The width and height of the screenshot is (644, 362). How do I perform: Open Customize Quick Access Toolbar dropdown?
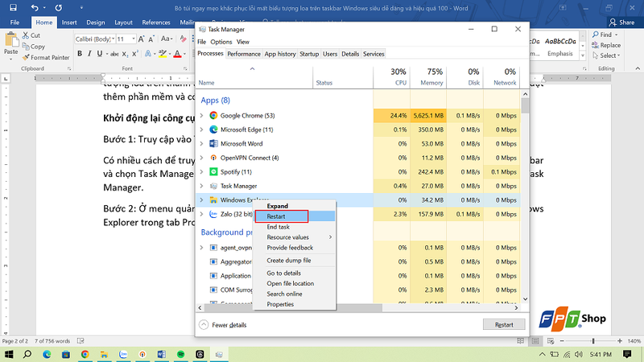click(81, 8)
